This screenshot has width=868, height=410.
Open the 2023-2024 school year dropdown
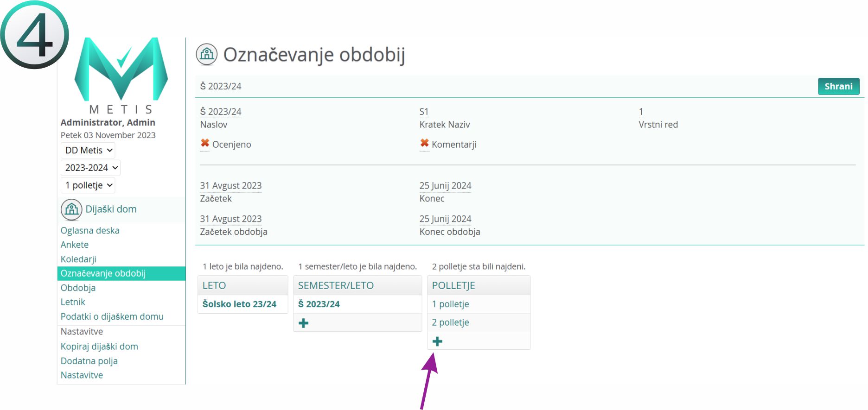coord(91,168)
